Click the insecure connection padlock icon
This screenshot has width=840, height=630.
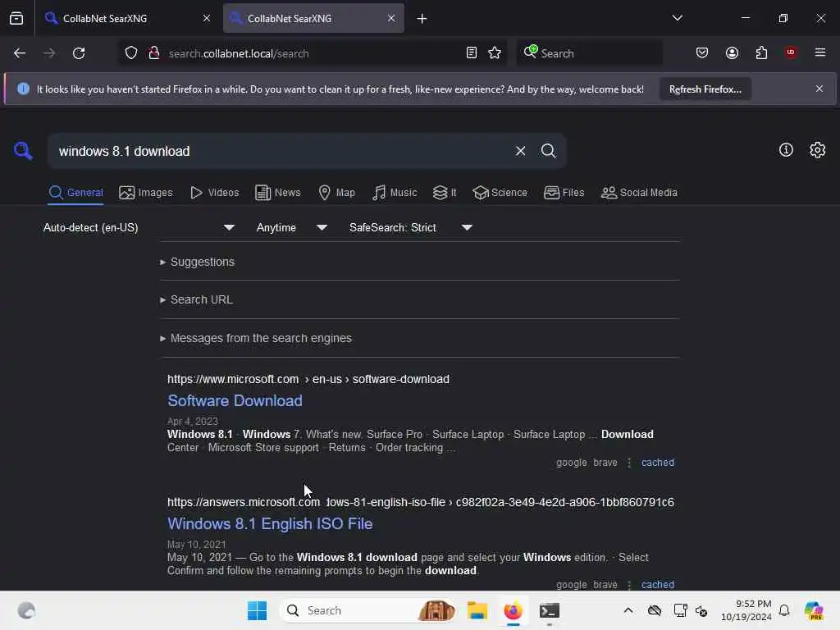(154, 53)
